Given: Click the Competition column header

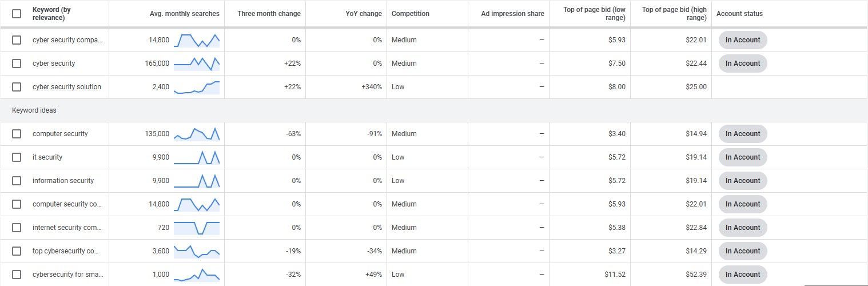Looking at the screenshot, I should pyautogui.click(x=411, y=14).
